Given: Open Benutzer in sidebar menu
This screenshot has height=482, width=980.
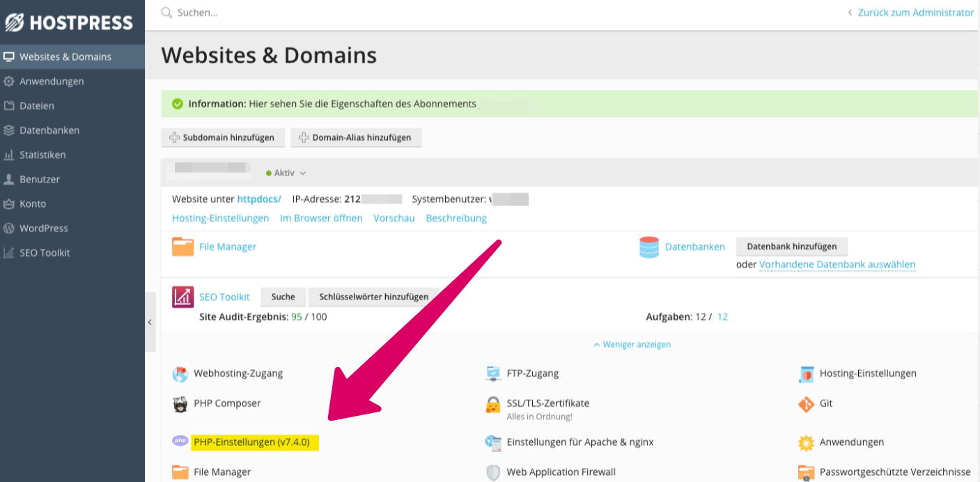Looking at the screenshot, I should pos(72,179).
